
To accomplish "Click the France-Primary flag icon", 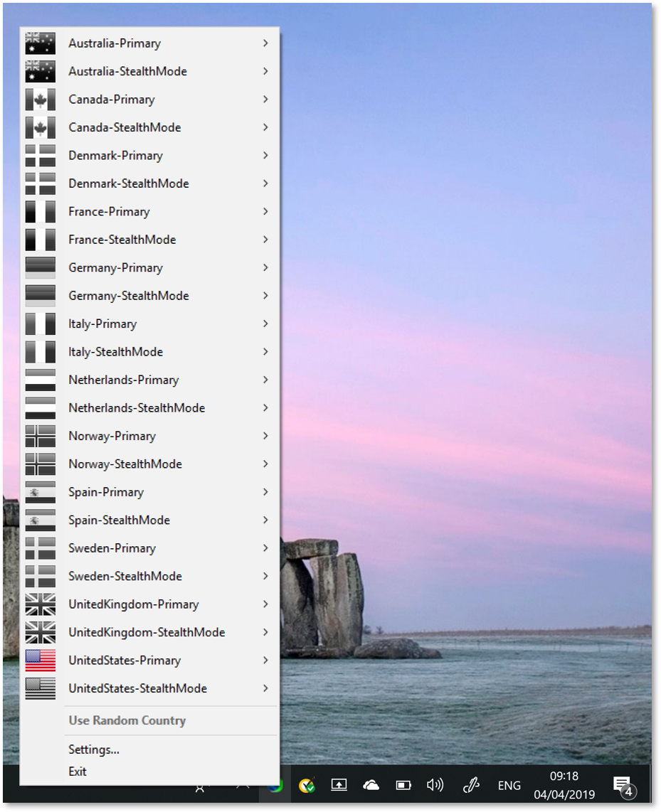I will click(41, 211).
